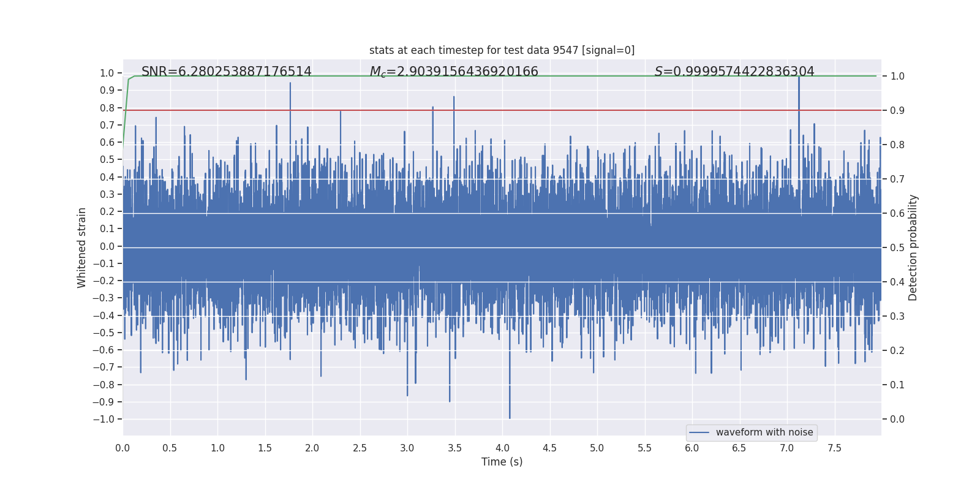The height and width of the screenshot is (490, 980).
Task: Click the 6.0 tick on the time axis
Action: 692,448
